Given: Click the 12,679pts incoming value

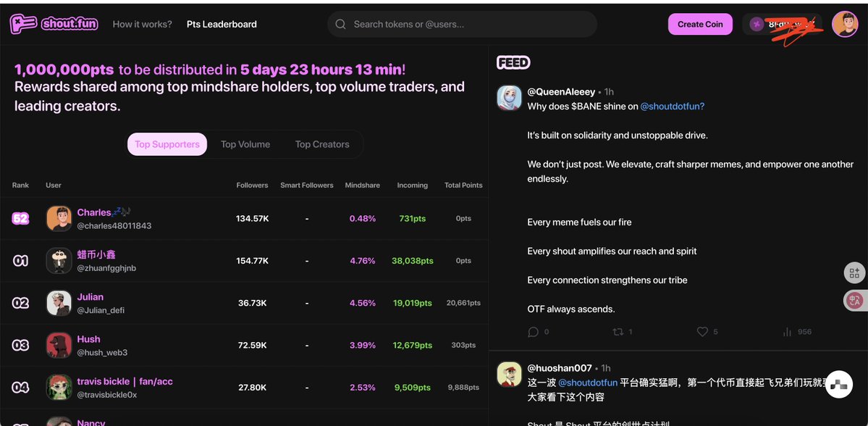Looking at the screenshot, I should click(x=413, y=345).
